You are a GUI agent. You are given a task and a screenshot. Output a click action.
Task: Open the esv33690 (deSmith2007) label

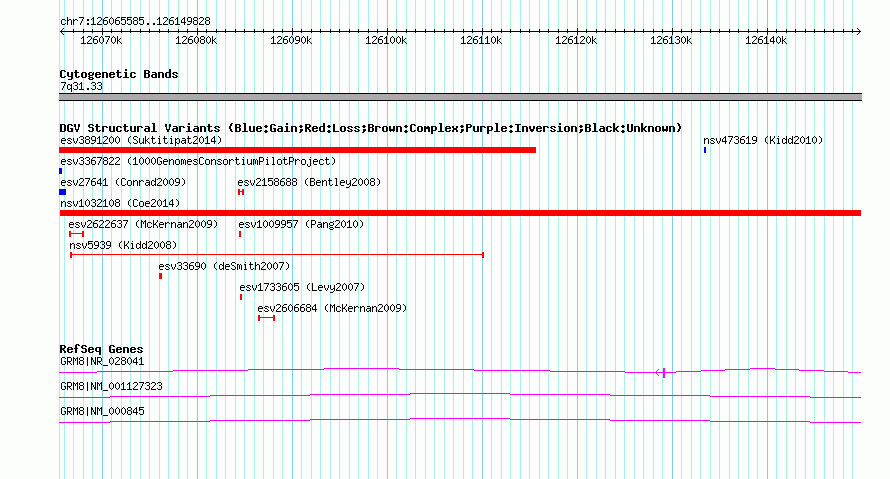[x=224, y=266]
